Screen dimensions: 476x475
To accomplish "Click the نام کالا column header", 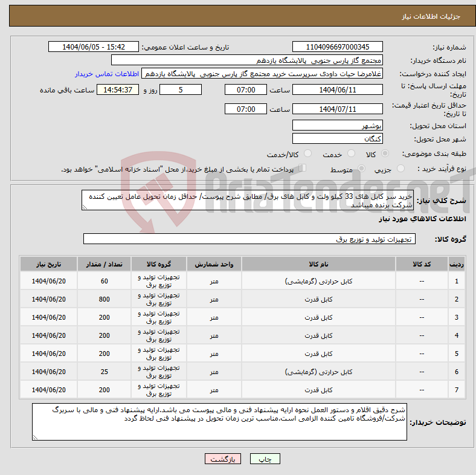I will click(318, 264).
